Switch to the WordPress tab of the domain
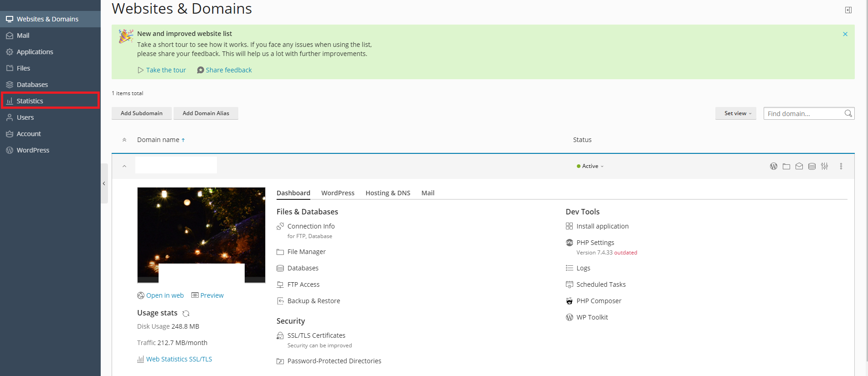This screenshot has height=376, width=868. pos(338,193)
